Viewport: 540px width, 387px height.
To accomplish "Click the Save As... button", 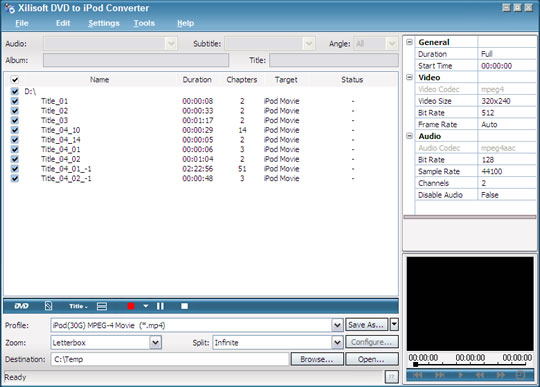I will (x=366, y=325).
